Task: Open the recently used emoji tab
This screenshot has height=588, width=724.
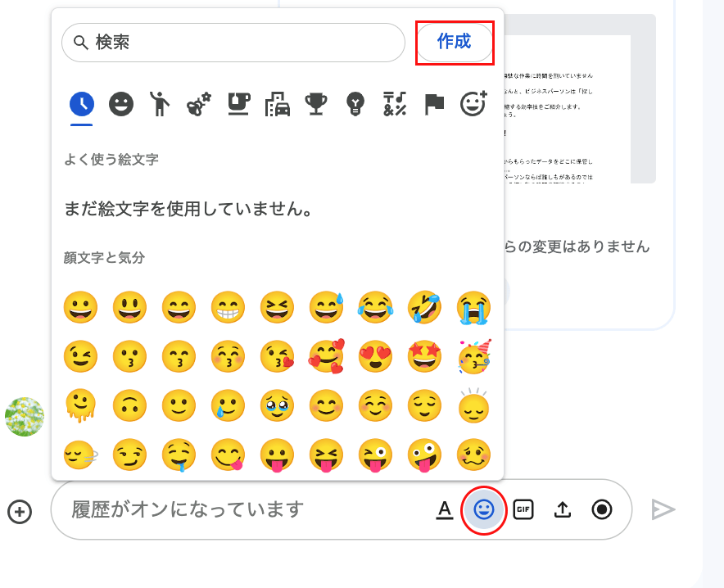Action: (x=81, y=104)
